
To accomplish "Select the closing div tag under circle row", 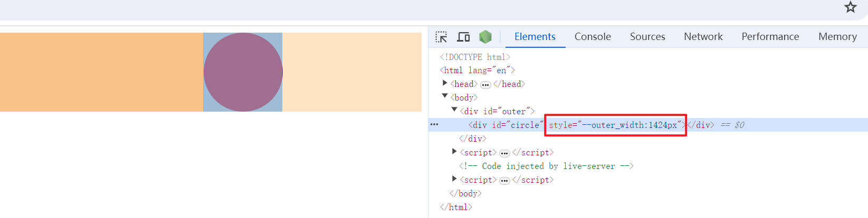I will (x=472, y=138).
